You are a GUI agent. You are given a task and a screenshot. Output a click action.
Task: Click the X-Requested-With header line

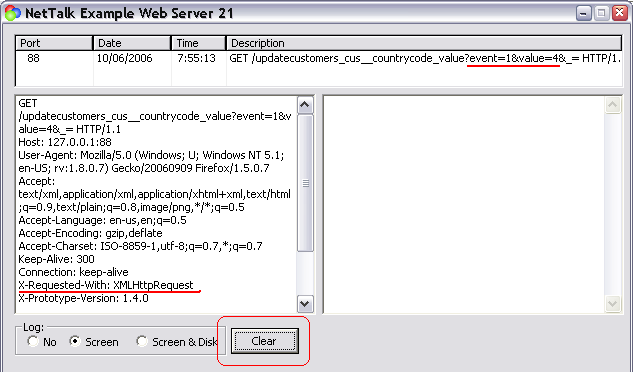coord(106,285)
